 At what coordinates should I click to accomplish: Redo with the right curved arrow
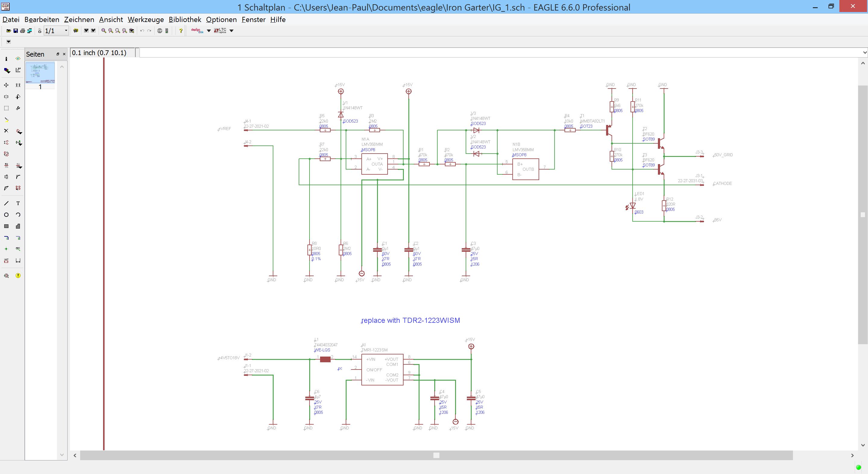pyautogui.click(x=149, y=31)
